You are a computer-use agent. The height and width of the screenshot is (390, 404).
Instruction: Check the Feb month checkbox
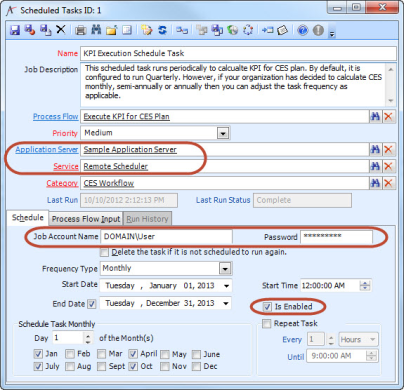pos(70,354)
